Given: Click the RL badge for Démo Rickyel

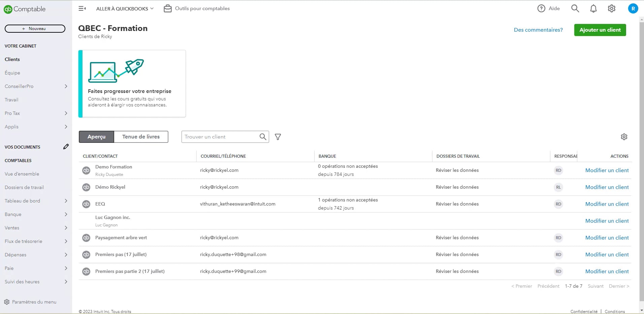Looking at the screenshot, I should [x=558, y=187].
